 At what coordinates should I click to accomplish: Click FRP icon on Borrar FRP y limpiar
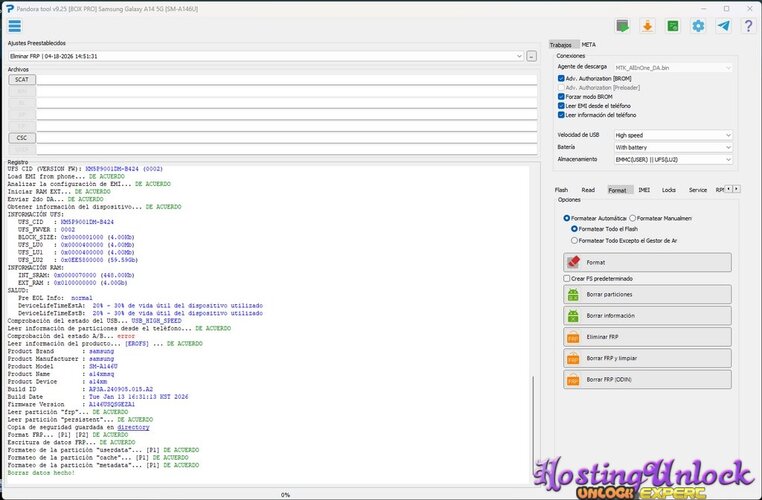pyautogui.click(x=573, y=358)
